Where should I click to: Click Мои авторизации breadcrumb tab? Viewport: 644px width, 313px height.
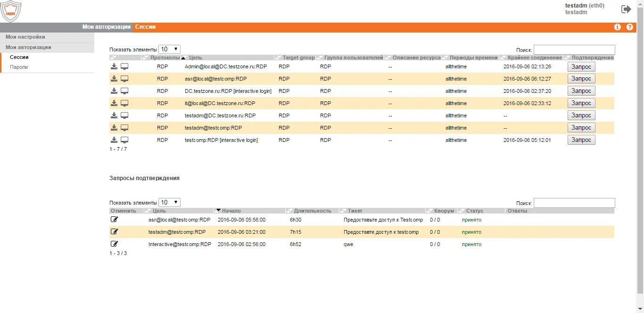107,27
